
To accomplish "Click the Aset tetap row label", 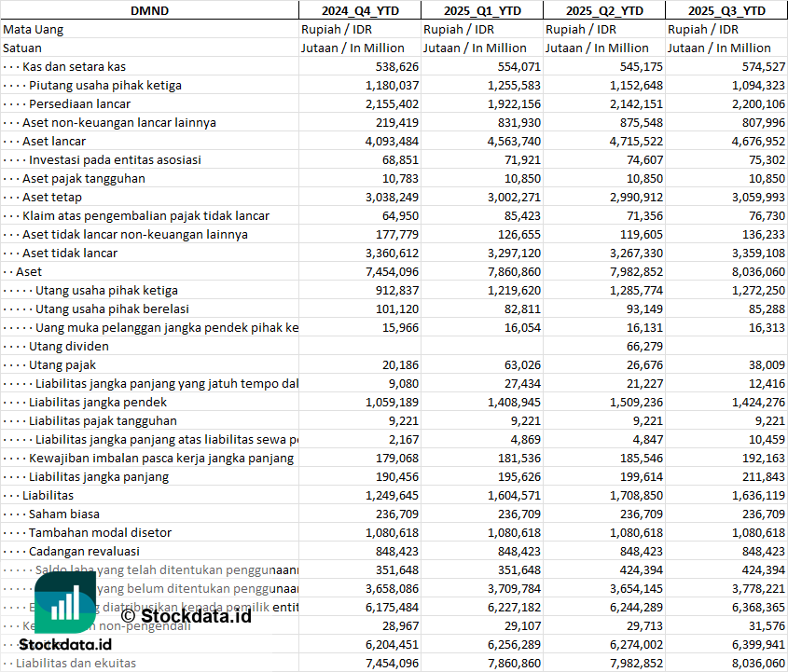I will (x=52, y=197).
